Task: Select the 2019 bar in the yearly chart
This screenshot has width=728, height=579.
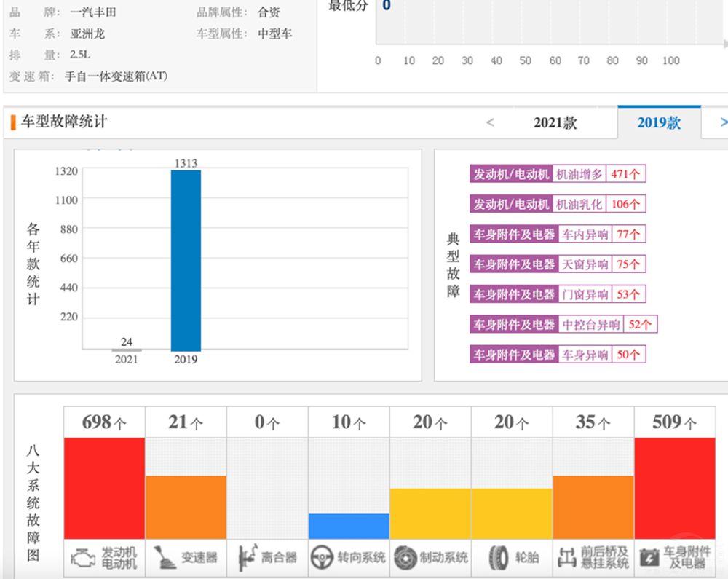Action: pos(186,259)
